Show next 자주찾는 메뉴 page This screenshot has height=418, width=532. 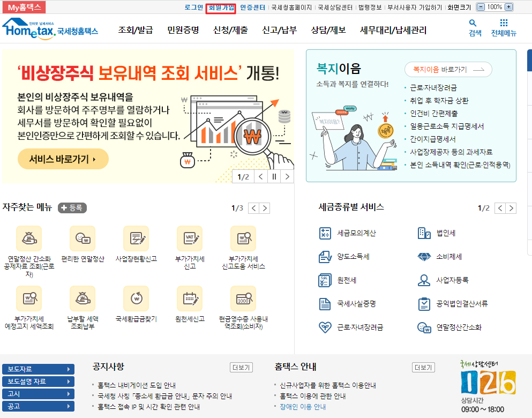point(265,208)
